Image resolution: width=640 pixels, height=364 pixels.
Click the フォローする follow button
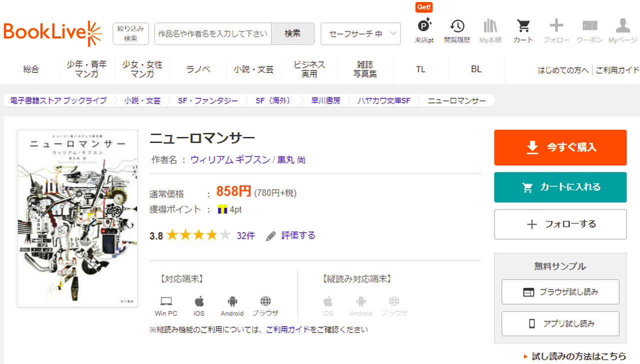[560, 224]
